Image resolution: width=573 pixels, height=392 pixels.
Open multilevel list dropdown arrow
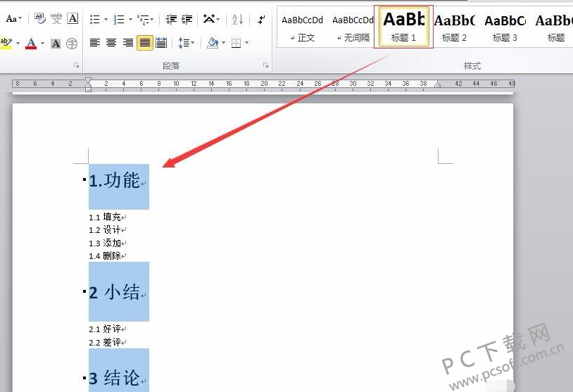click(152, 20)
